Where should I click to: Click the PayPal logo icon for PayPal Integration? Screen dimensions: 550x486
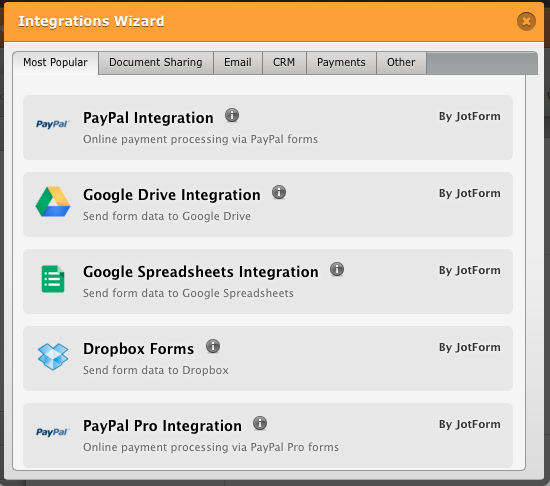point(53,124)
